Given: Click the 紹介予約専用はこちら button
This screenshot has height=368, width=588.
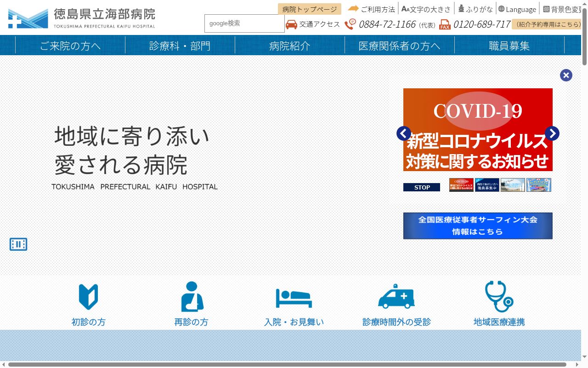Looking at the screenshot, I should point(548,24).
